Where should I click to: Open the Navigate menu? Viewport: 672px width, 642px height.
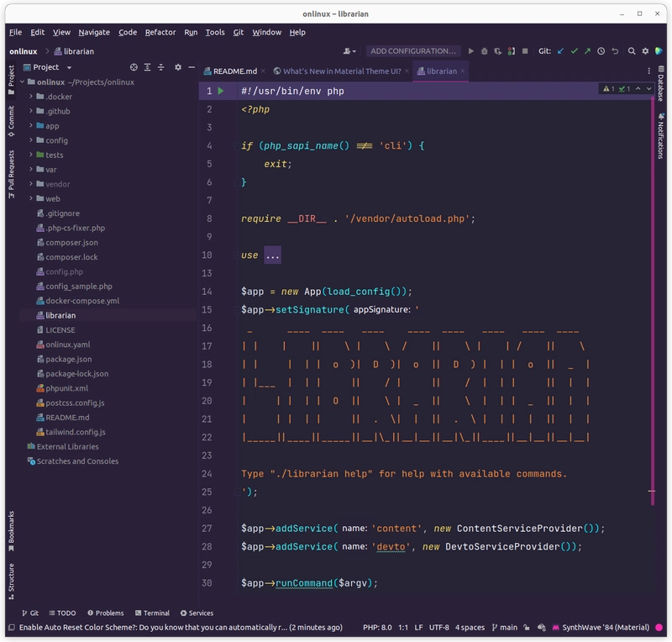coord(94,32)
